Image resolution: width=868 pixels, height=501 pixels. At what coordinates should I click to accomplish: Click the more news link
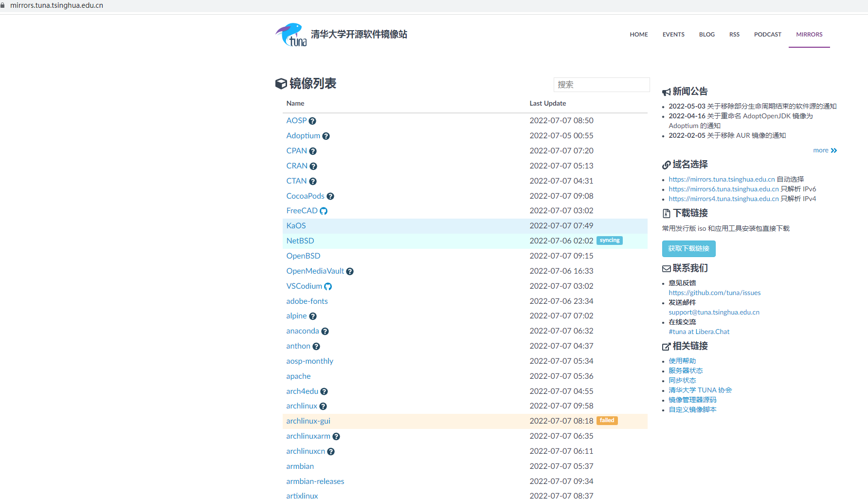825,150
